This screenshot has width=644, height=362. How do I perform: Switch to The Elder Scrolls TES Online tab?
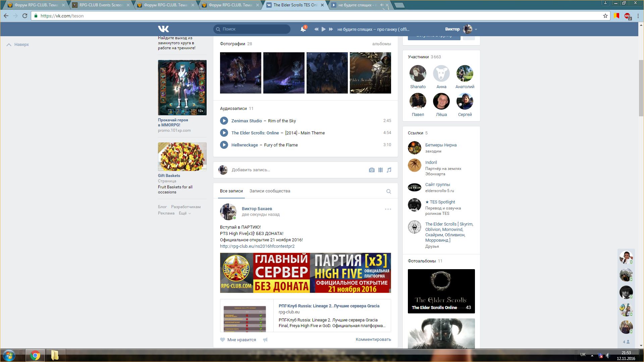(295, 5)
